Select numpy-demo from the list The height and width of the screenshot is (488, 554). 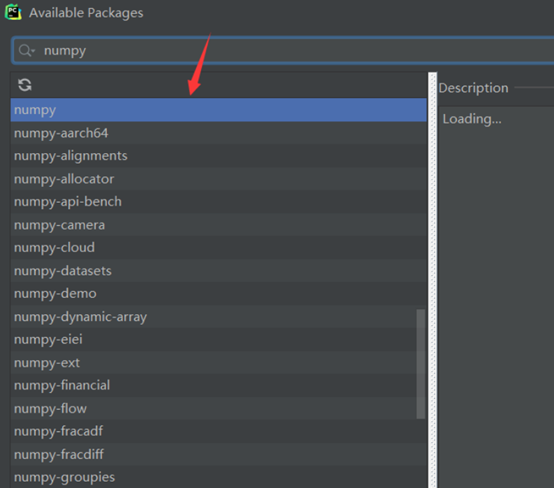219,294
